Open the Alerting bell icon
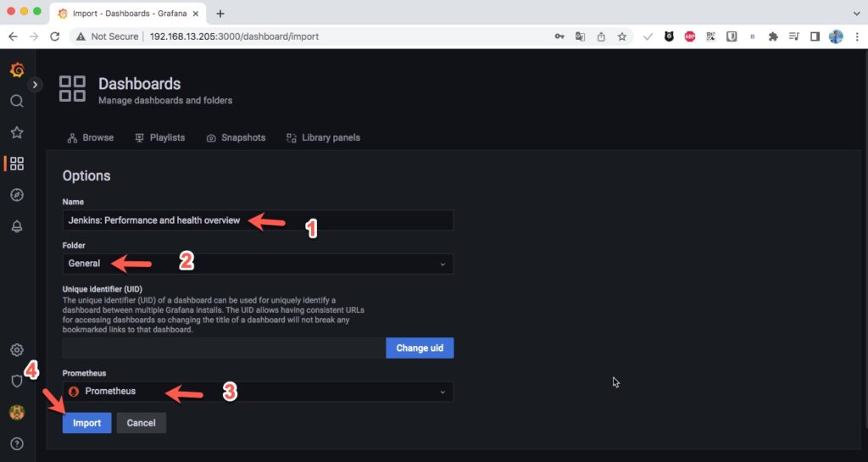868x462 pixels. tap(17, 226)
